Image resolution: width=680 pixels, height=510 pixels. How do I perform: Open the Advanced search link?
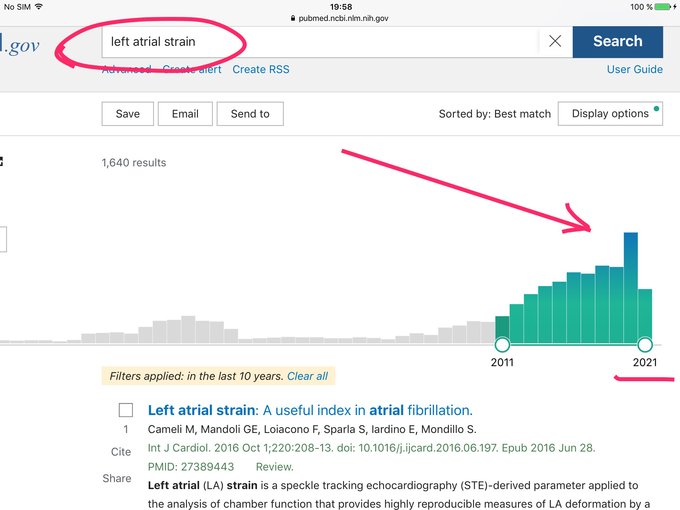point(127,69)
